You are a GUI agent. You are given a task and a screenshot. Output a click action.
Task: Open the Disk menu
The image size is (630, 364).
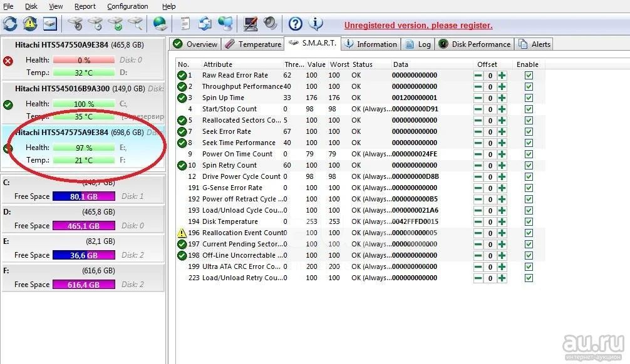coord(31,6)
